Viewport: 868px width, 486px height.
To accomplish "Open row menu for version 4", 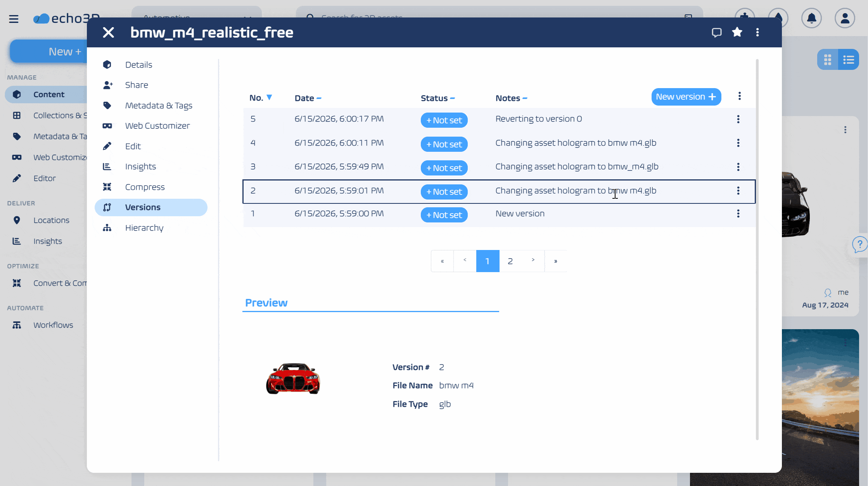I will [738, 143].
